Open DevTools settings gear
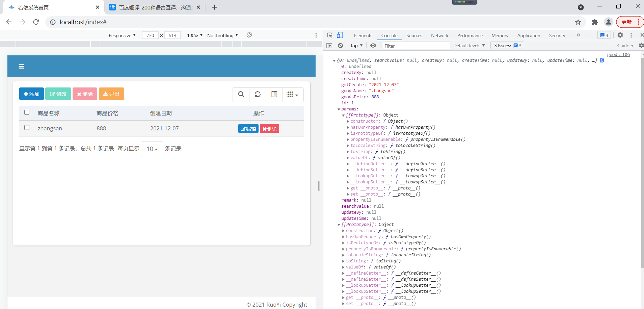Screen dimensions: 644x309 coord(620,35)
